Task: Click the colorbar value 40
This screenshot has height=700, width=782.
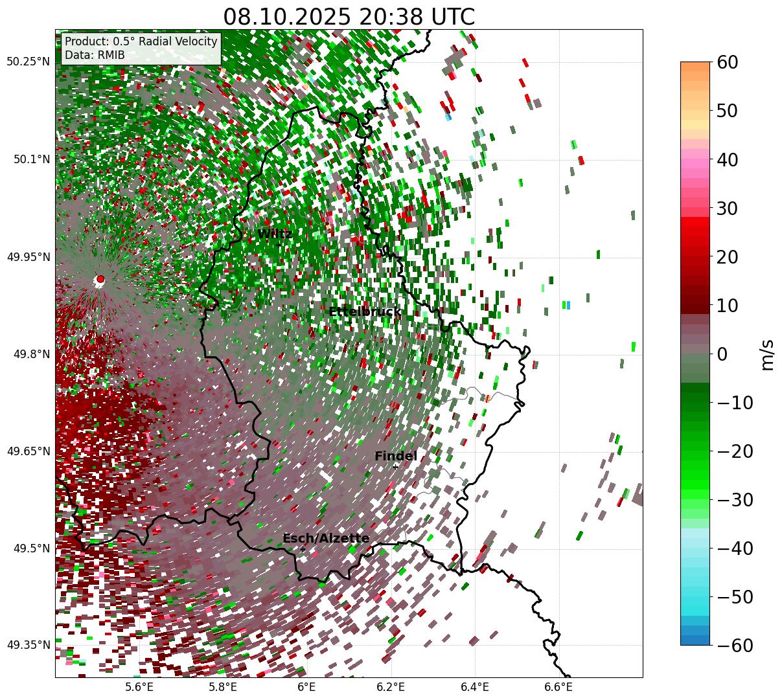Action: [726, 159]
